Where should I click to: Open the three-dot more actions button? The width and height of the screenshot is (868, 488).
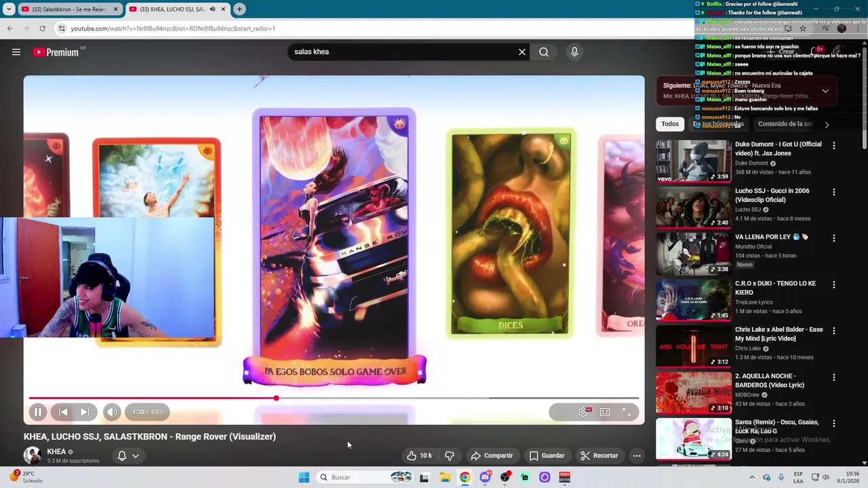click(x=637, y=455)
